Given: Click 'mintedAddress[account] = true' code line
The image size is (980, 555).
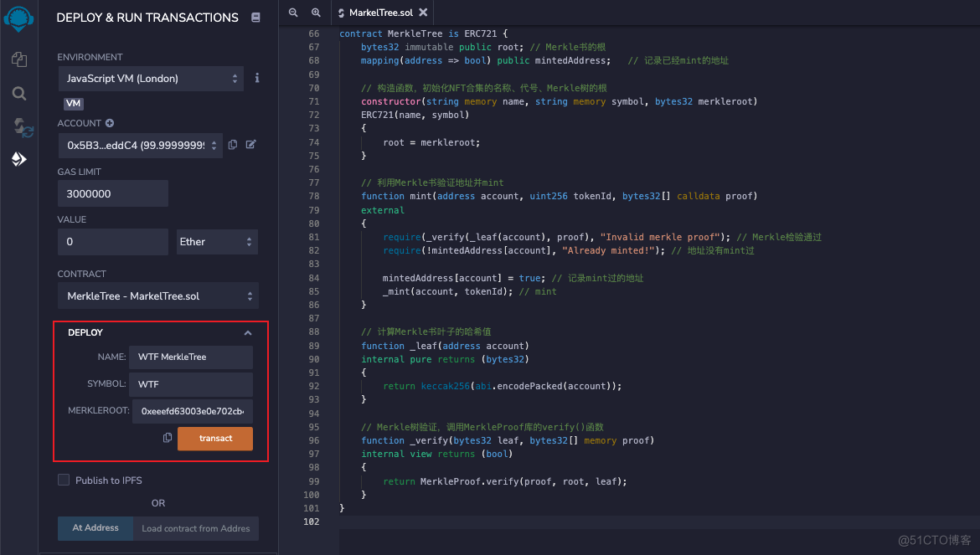Looking at the screenshot, I should (462, 278).
